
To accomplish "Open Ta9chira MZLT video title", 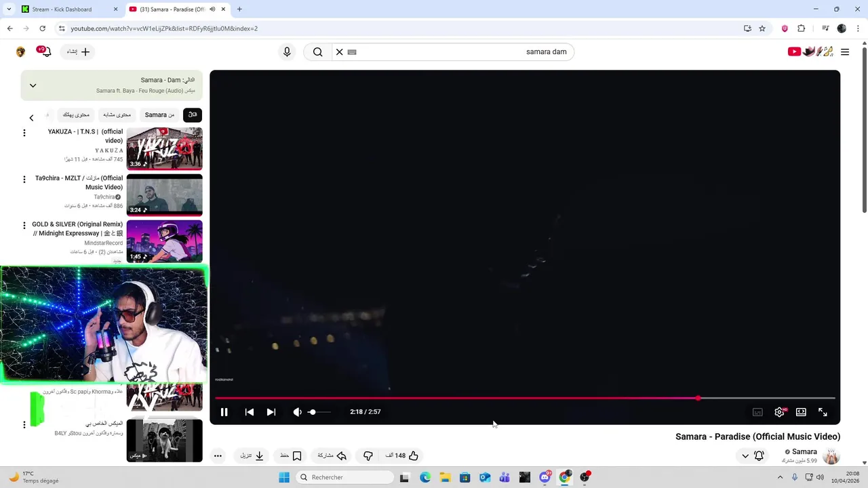I will coord(79,182).
